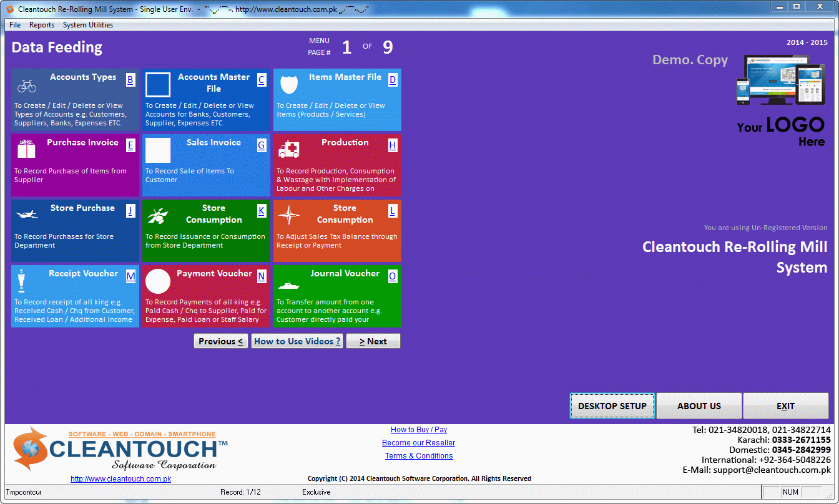The height and width of the screenshot is (504, 839).
Task: Click the Tmpcontcur status bar entry
Action: pos(24,492)
